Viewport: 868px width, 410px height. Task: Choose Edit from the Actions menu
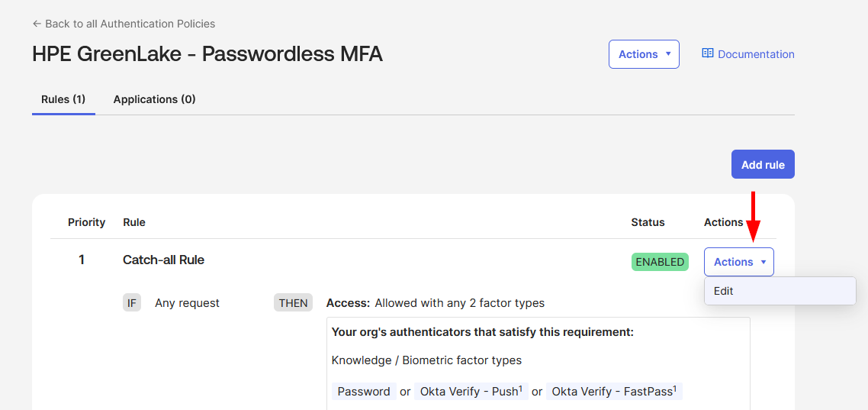click(724, 291)
